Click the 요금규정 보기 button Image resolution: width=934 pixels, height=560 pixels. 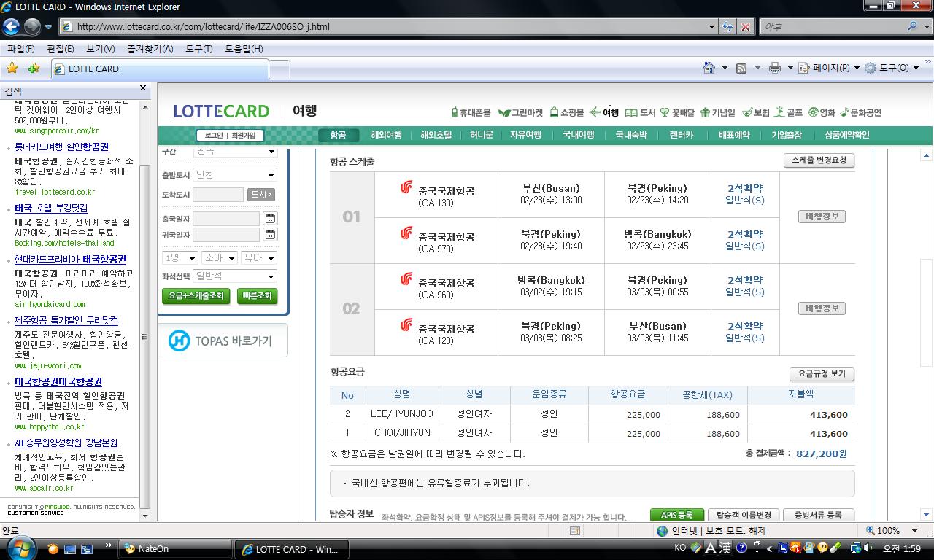pyautogui.click(x=822, y=373)
